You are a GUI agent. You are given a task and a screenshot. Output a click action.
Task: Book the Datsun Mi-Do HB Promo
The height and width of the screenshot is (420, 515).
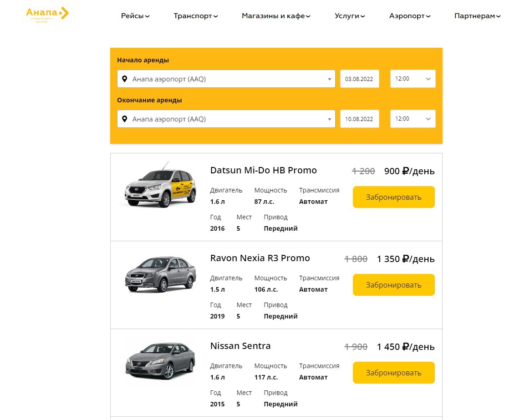394,197
